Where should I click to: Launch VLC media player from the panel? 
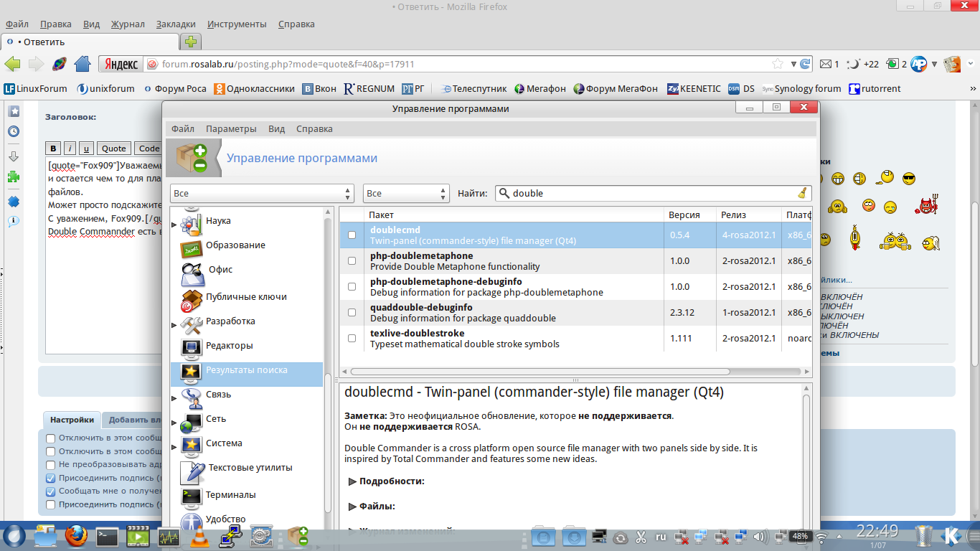click(x=200, y=535)
